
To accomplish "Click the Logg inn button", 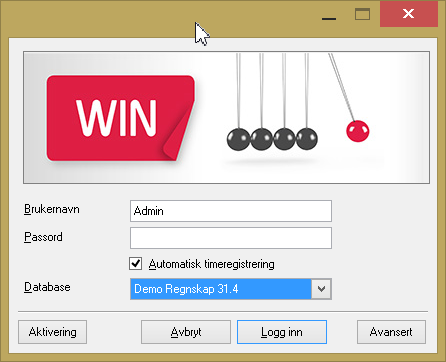I will pyautogui.click(x=282, y=332).
